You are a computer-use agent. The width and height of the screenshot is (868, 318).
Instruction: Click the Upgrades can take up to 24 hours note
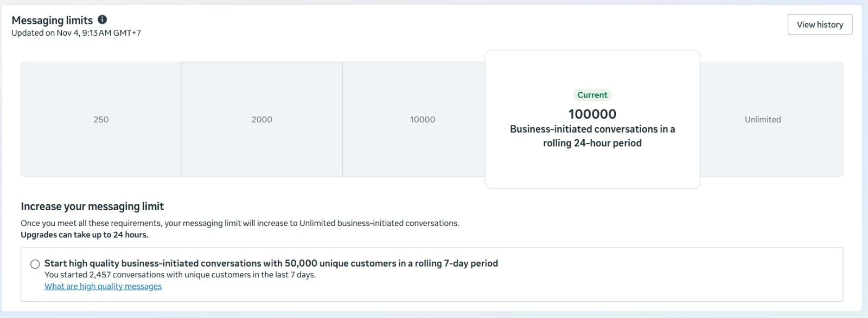pyautogui.click(x=84, y=235)
